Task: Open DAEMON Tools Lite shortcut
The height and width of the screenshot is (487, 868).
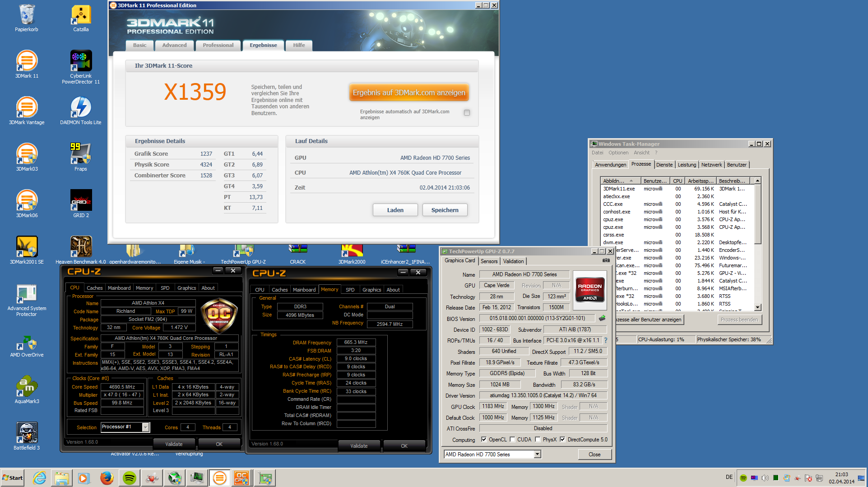Action: coord(81,111)
